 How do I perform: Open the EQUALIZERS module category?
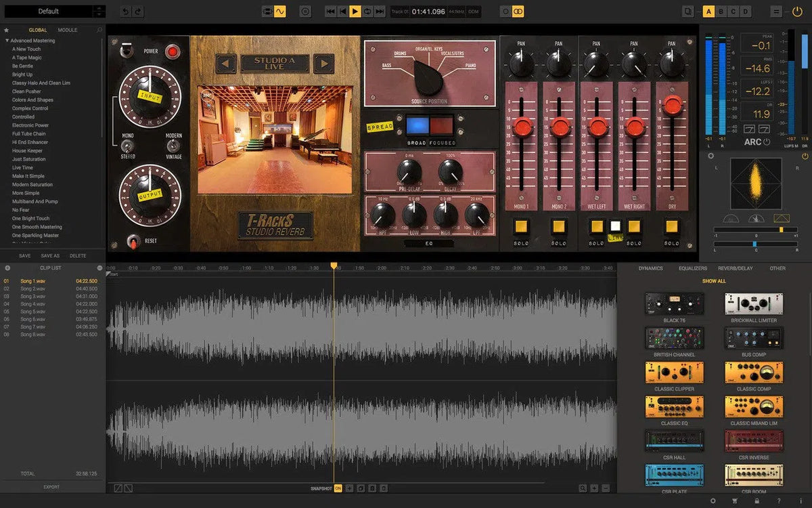point(693,268)
